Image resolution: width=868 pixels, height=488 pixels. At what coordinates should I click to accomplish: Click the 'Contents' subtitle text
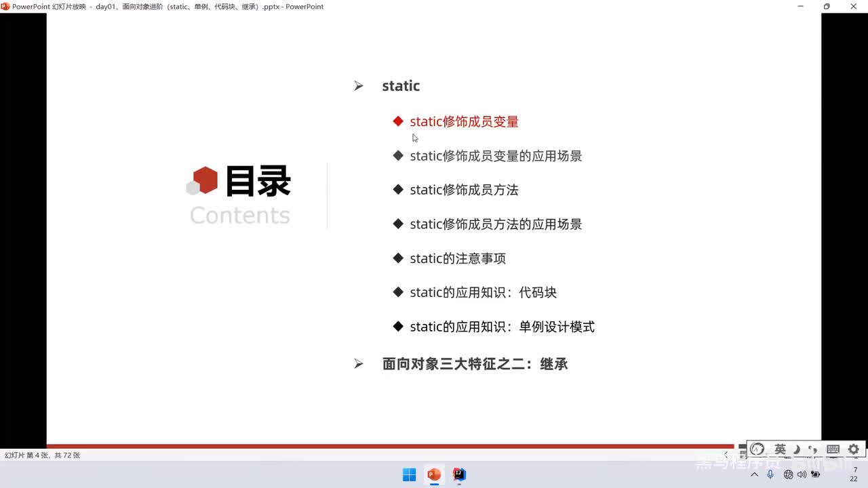240,215
